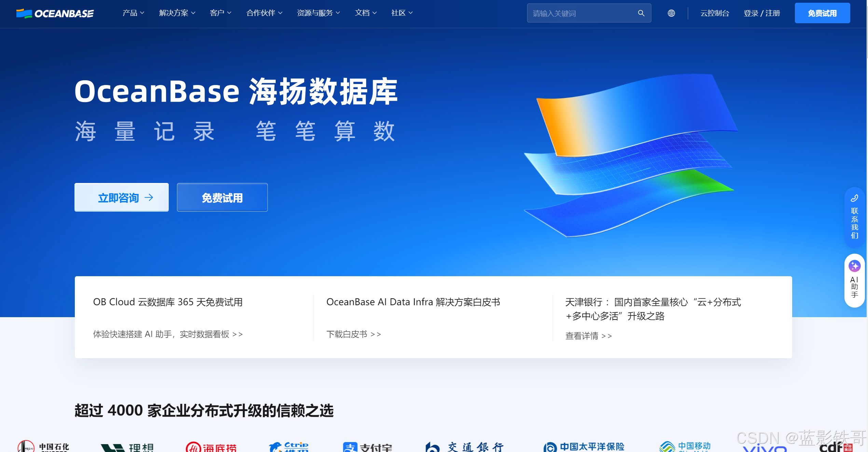
Task: Open the 客户 navigation menu
Action: point(220,13)
